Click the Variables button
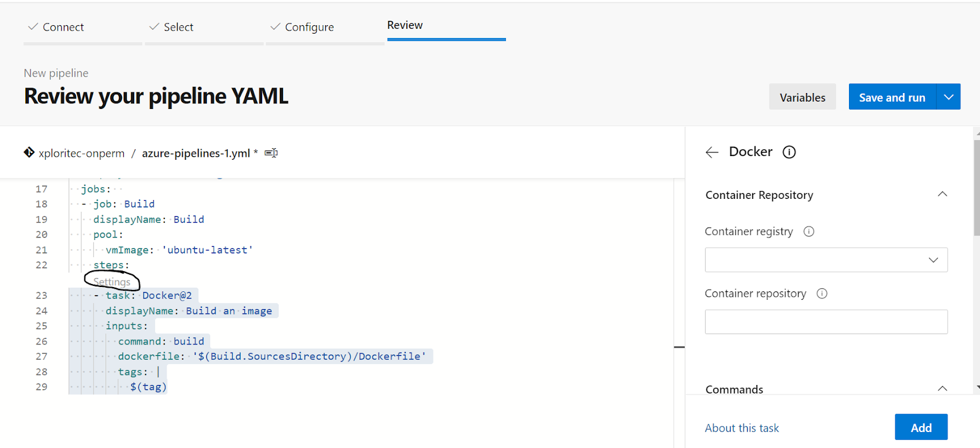980x448 pixels. click(802, 97)
